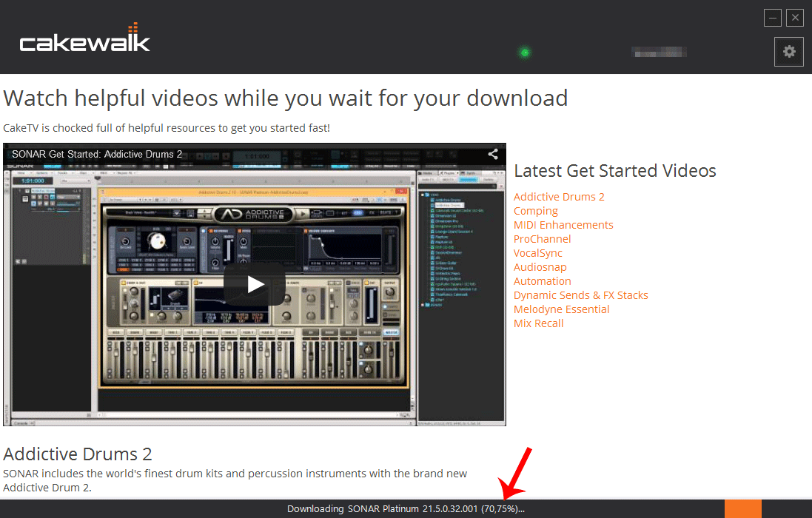Open the ProChannel video link
Image resolution: width=812 pixels, height=518 pixels.
pos(542,239)
